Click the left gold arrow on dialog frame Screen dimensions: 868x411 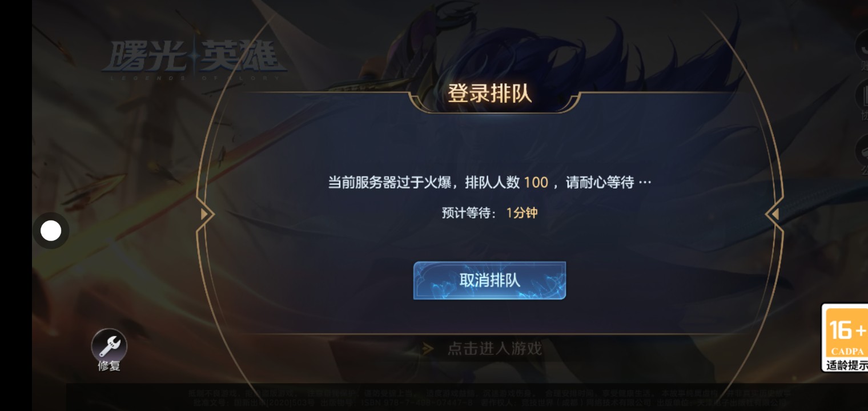(204, 214)
